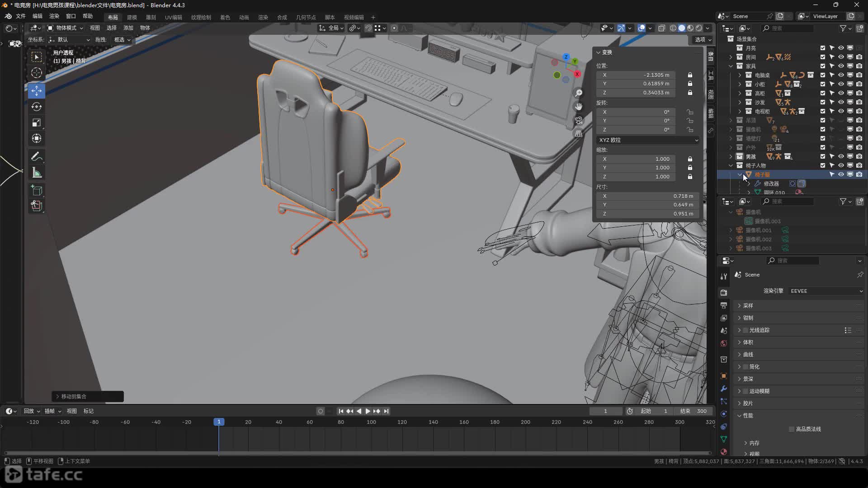The image size is (868, 488).
Task: Click the 选项 button in viewport header
Action: coord(703,40)
